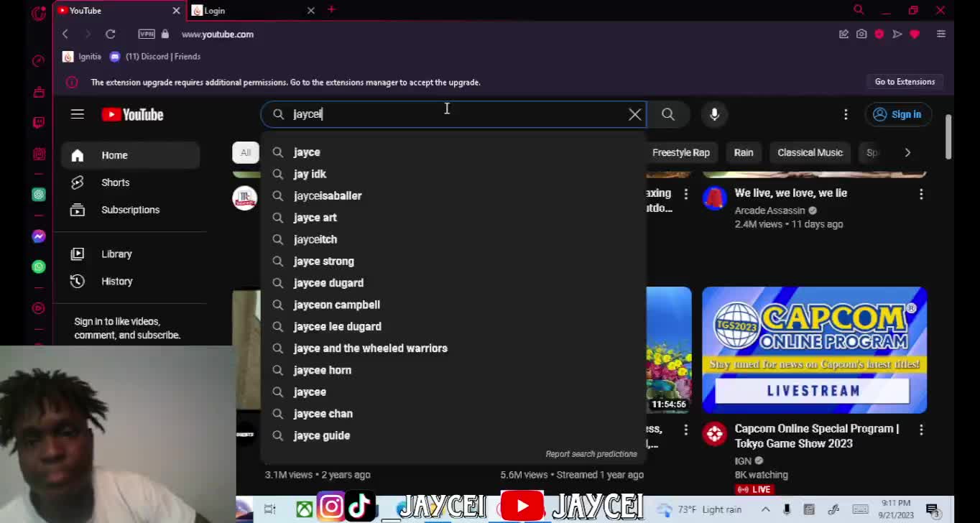The height and width of the screenshot is (523, 980).
Task: Choose suggestion "jaycee dugard"
Action: [453, 283]
